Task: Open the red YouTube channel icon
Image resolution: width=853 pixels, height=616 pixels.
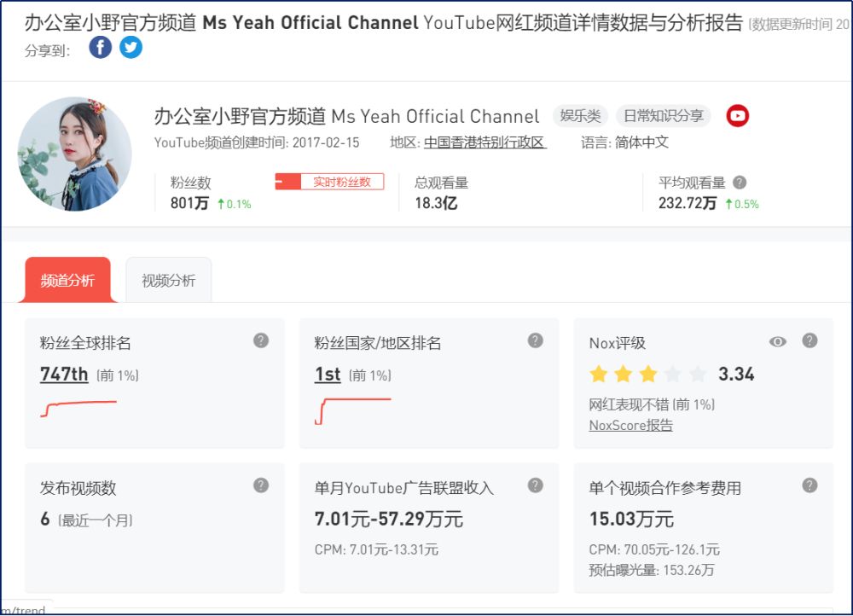Action: 738,116
